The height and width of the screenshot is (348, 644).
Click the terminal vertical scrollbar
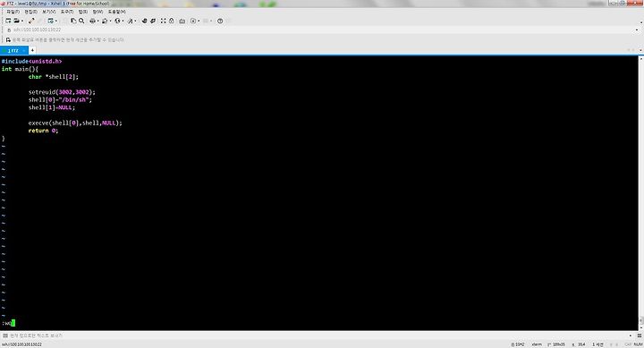coord(640,193)
